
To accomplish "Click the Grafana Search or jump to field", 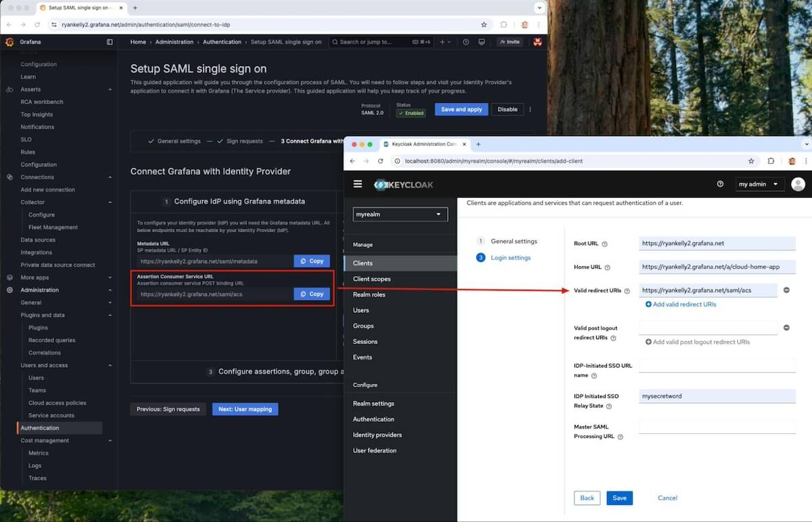I will click(381, 42).
